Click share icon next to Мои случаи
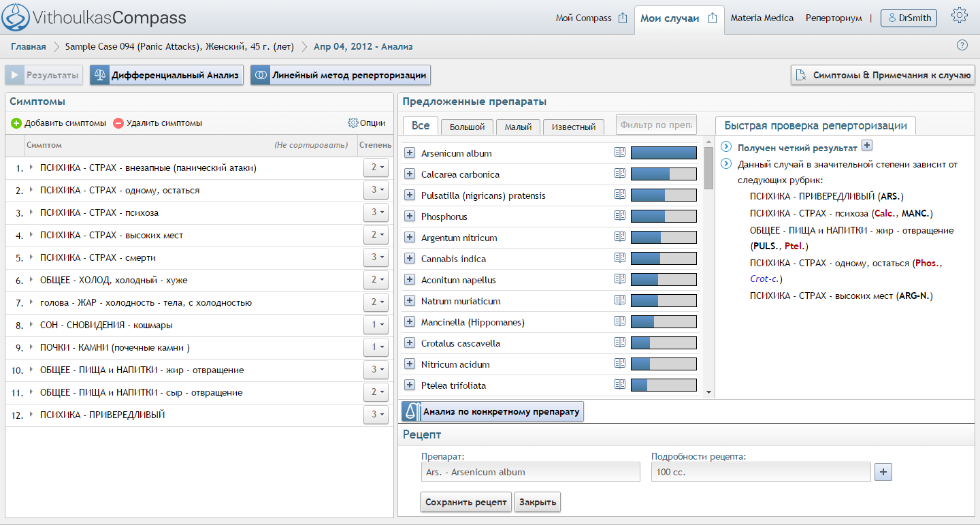980x525 pixels. pos(713,18)
